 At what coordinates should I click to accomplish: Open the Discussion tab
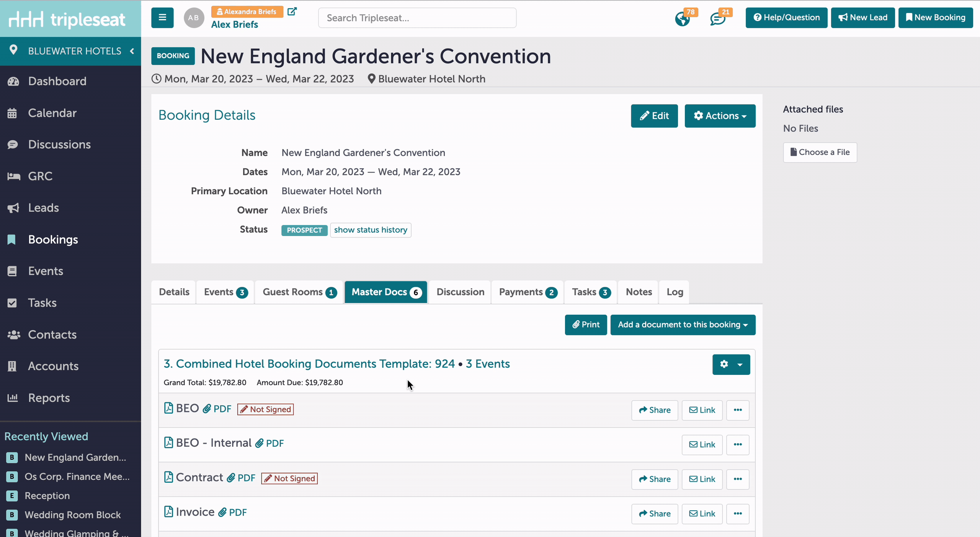(460, 292)
